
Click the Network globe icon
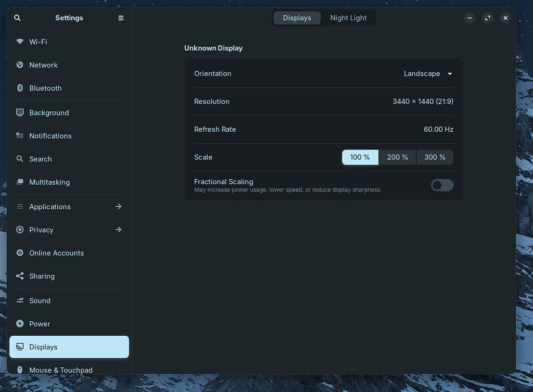[20, 65]
